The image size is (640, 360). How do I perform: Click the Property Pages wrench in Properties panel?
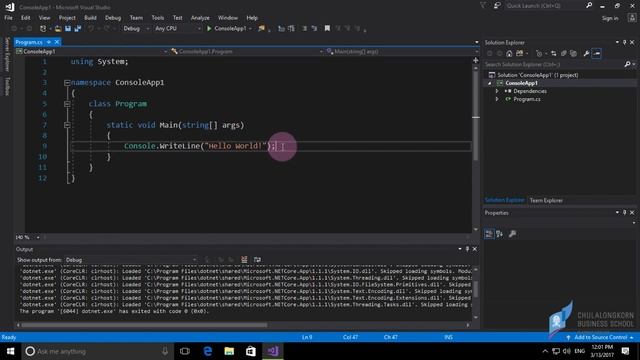512,234
